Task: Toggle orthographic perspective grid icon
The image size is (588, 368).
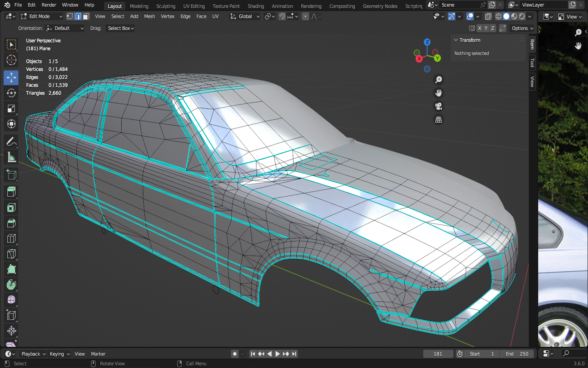Action: (x=439, y=120)
